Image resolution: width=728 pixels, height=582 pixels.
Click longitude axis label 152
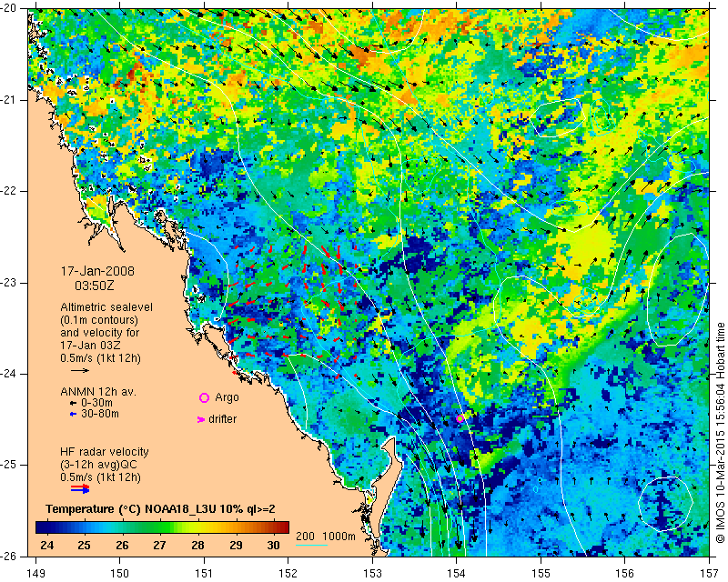point(288,574)
